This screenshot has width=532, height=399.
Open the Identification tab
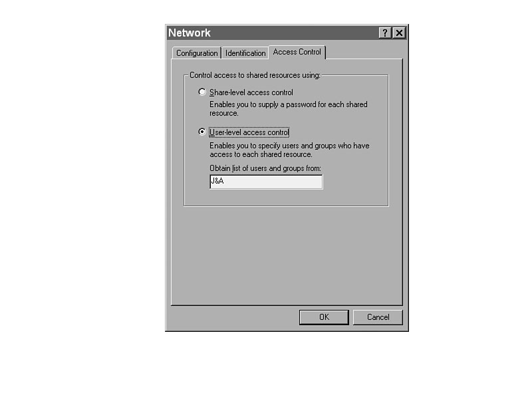click(x=245, y=53)
